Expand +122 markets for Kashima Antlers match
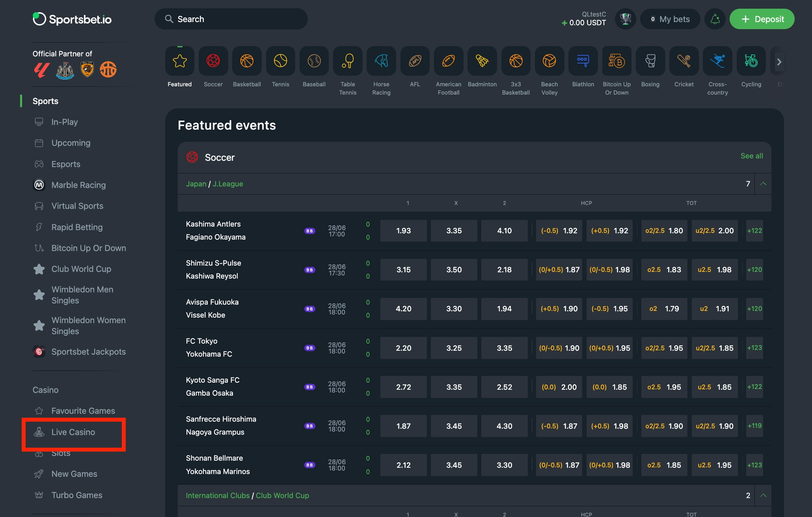812x517 pixels. [x=754, y=231]
